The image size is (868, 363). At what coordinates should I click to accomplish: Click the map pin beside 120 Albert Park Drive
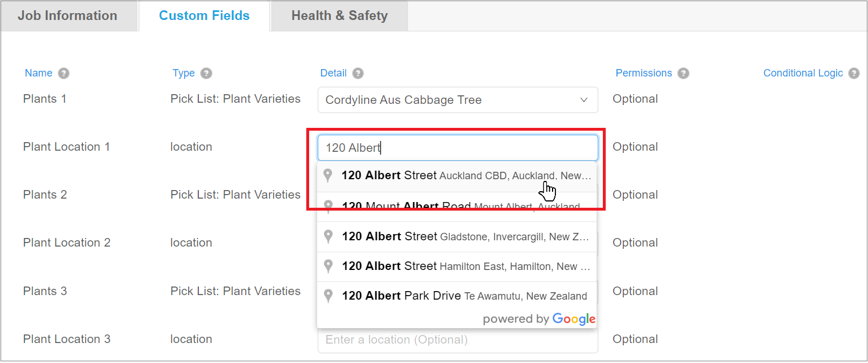[x=329, y=296]
